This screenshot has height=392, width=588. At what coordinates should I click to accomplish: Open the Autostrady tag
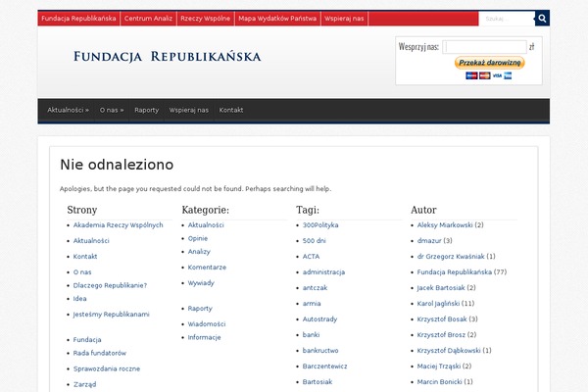pos(319,319)
